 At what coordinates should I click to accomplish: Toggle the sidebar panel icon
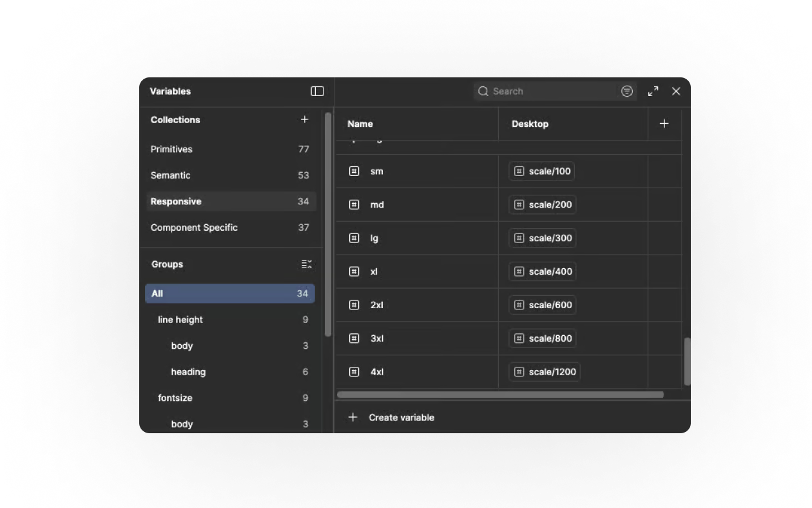(x=317, y=92)
